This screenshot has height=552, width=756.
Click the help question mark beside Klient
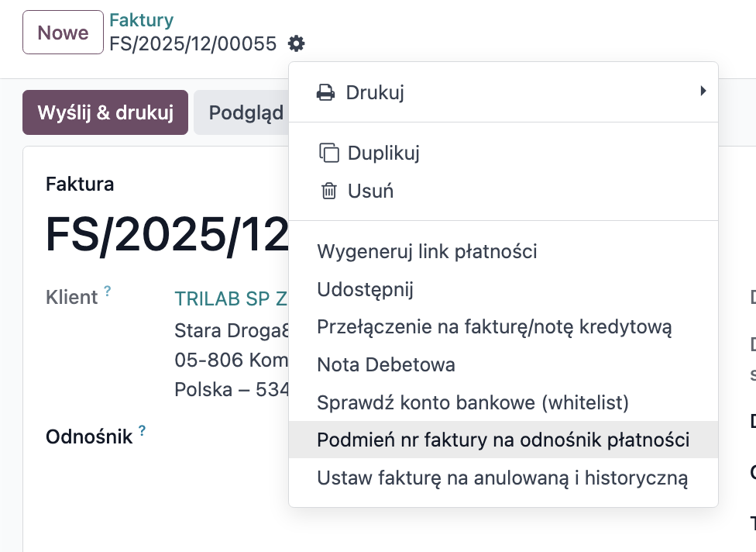click(x=108, y=292)
